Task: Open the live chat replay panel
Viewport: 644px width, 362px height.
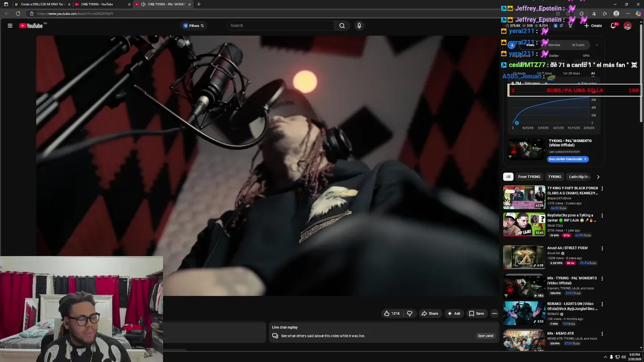Action: coord(486,336)
